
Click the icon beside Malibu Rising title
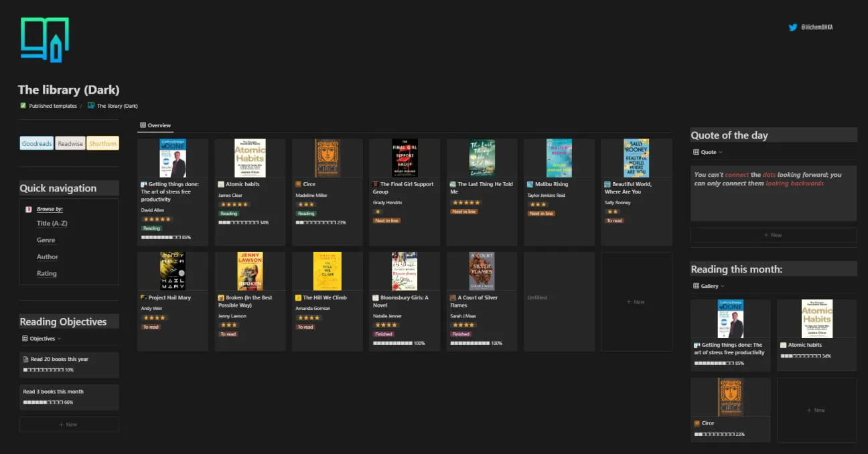[x=530, y=184]
